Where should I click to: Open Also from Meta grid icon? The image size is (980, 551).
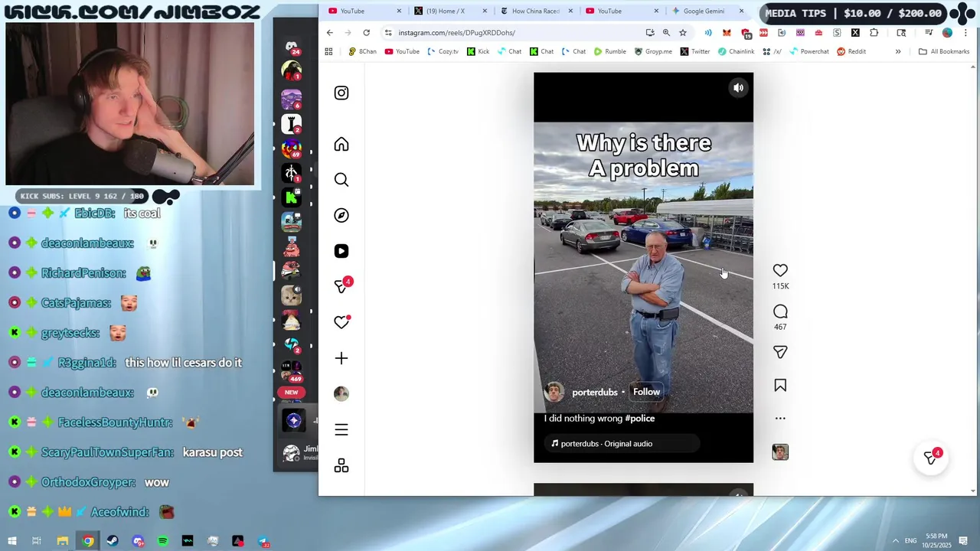(x=341, y=465)
